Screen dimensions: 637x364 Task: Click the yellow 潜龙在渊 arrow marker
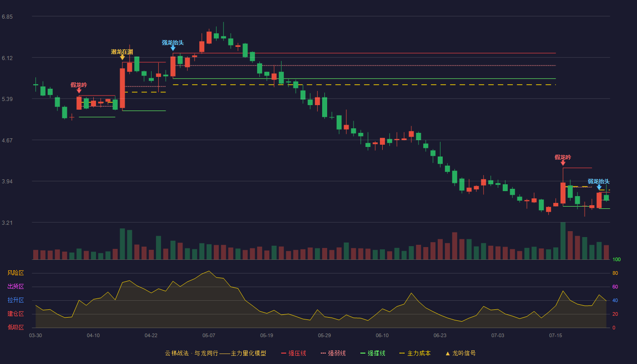click(122, 57)
